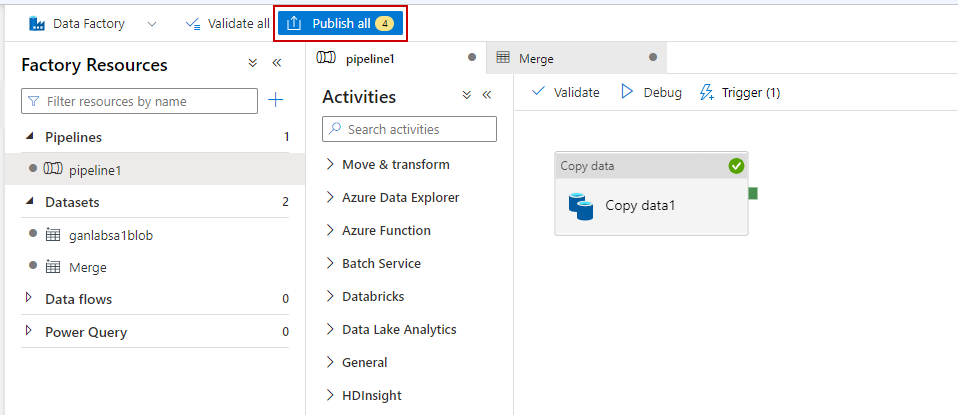Collapse the Pipelines tree section
The width and height of the screenshot is (958, 415).
pos(28,136)
